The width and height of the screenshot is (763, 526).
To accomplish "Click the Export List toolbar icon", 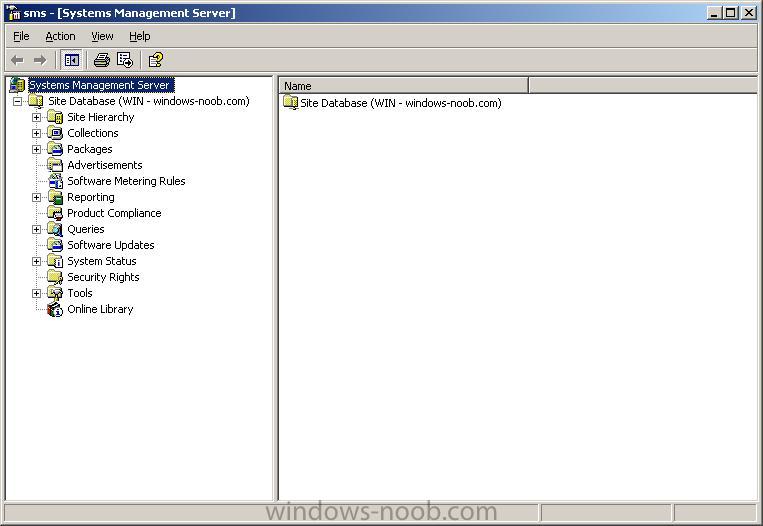I will click(125, 60).
